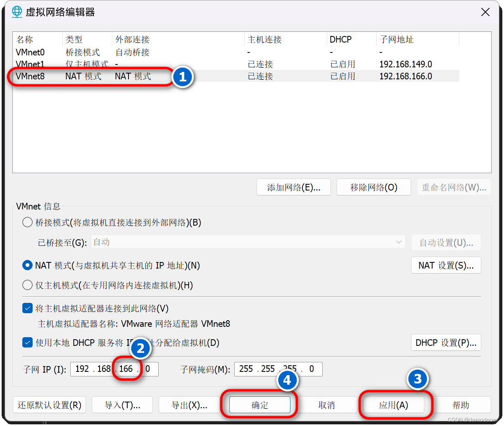Cancel with the 取消 button
504x426 pixels.
click(326, 405)
